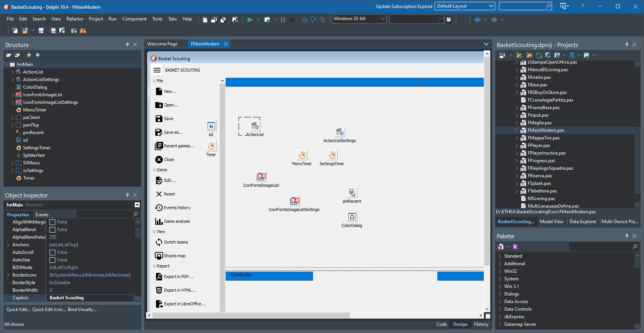The height and width of the screenshot is (333, 644).
Task: Select the pmRecent popup menu component
Action: coord(352,192)
